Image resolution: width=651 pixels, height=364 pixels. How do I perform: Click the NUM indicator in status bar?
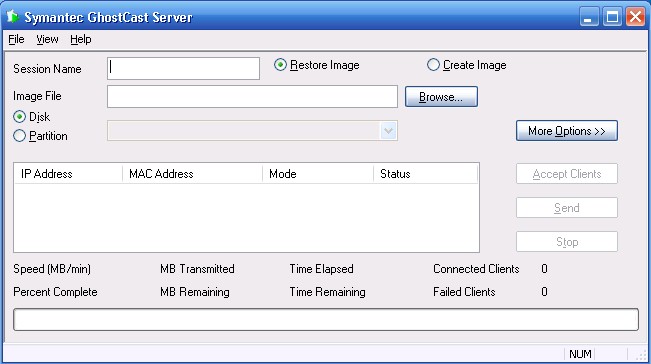pyautogui.click(x=580, y=354)
